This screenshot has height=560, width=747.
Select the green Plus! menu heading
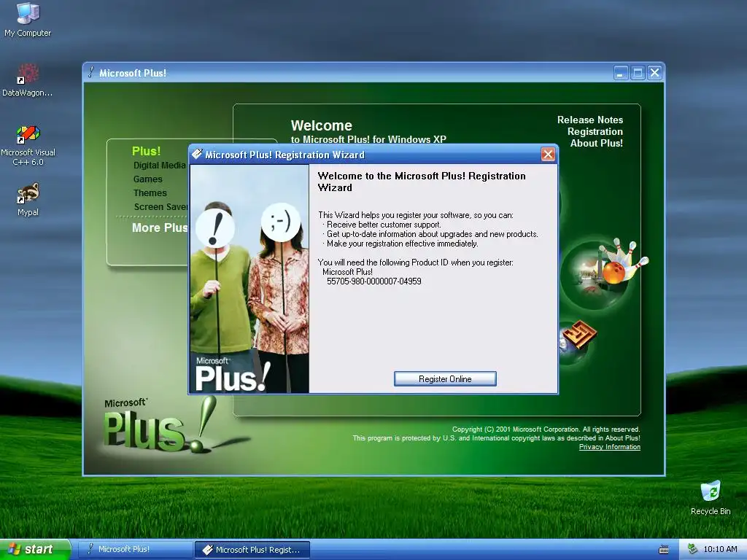coord(146,151)
